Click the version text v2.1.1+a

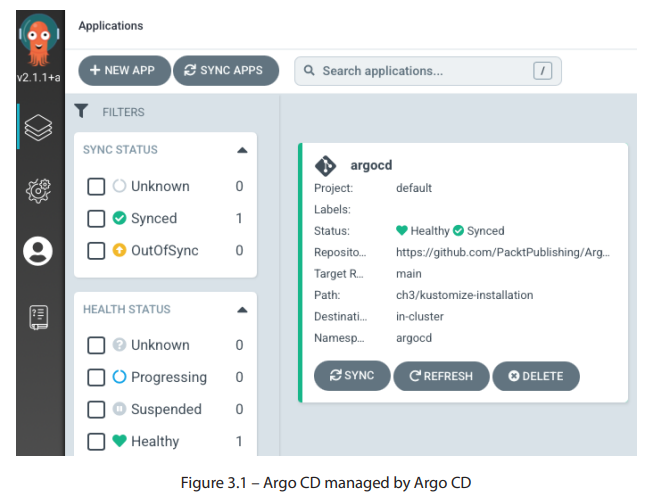(39, 77)
